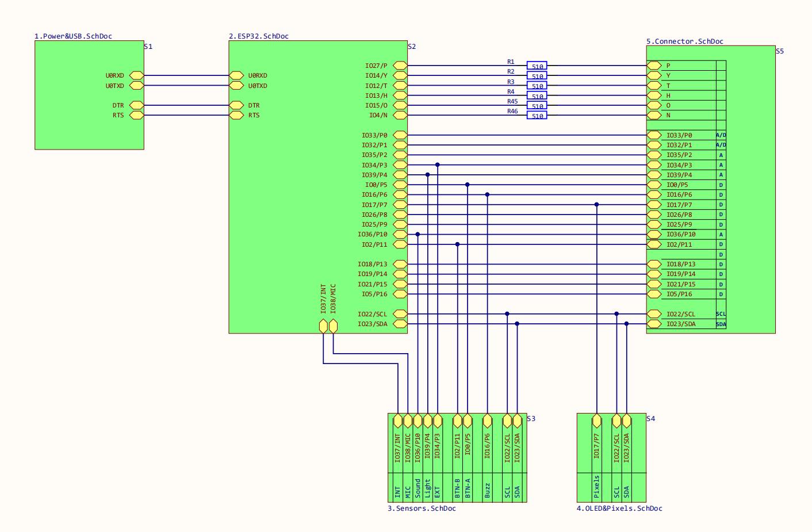812x532 pixels.
Task: Click the Sound label in Sensors sheet
Action: click(x=418, y=488)
